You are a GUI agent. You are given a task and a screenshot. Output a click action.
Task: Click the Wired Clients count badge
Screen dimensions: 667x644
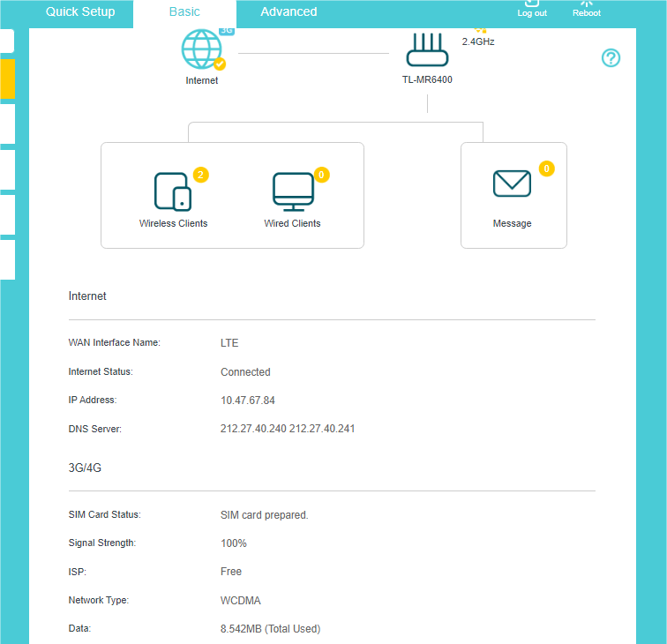click(x=321, y=175)
